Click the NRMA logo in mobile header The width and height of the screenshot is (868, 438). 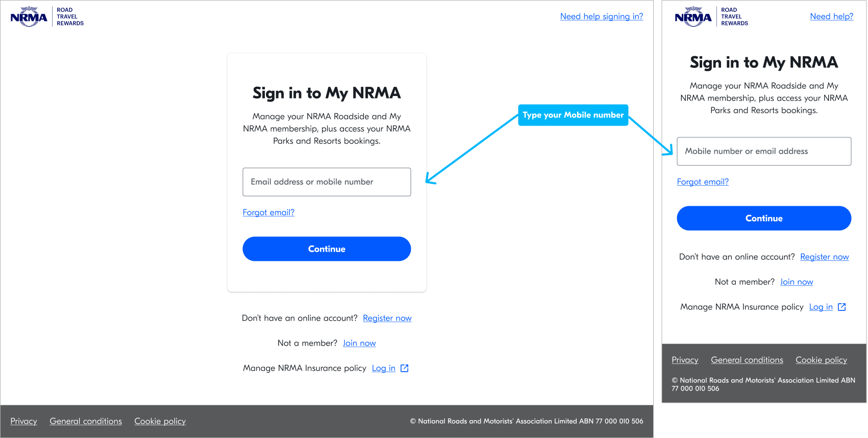point(711,16)
